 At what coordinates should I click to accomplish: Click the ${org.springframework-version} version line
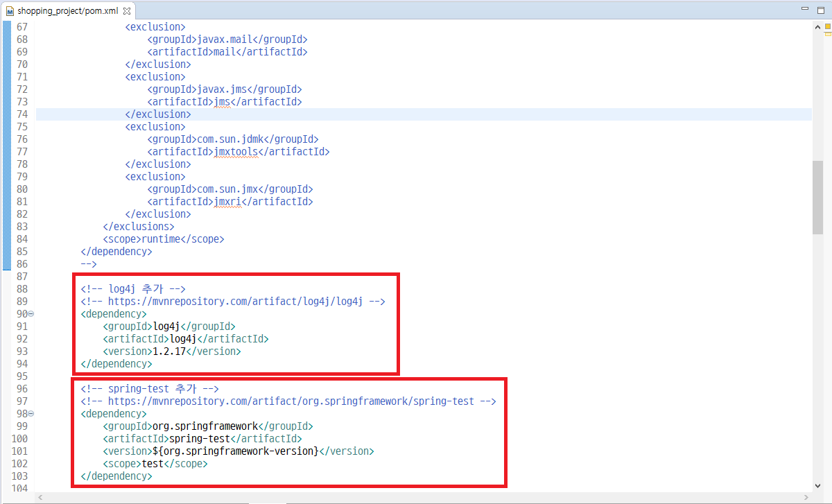(239, 451)
